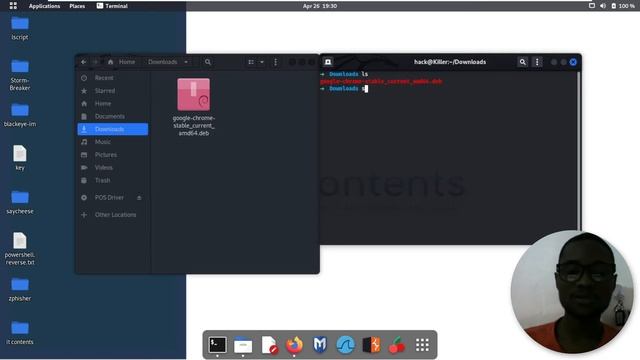Screen dimensions: 640x360
Task: Close the terminal window
Action: [x=573, y=62]
